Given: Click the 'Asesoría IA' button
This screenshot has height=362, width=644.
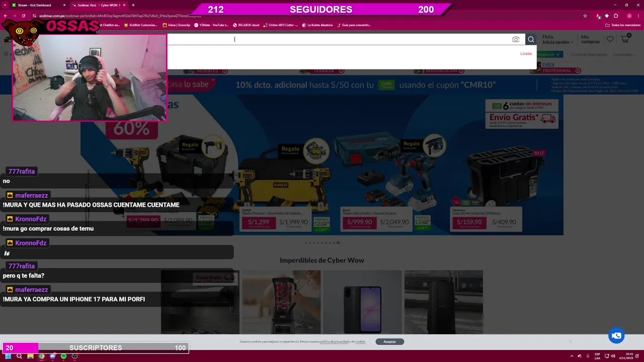Looking at the screenshot, I should (549, 54).
